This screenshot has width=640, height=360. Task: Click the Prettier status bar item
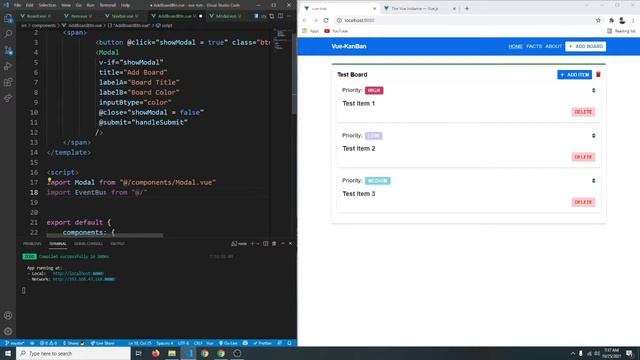(262, 343)
